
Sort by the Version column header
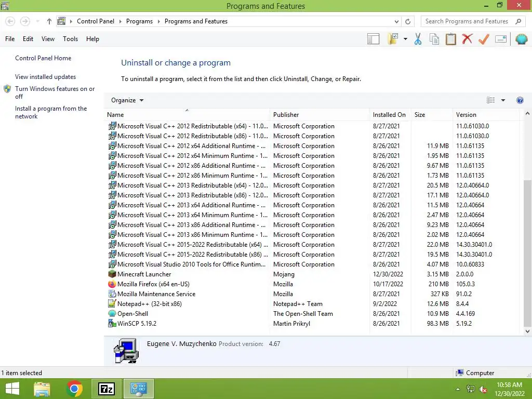click(x=486, y=115)
